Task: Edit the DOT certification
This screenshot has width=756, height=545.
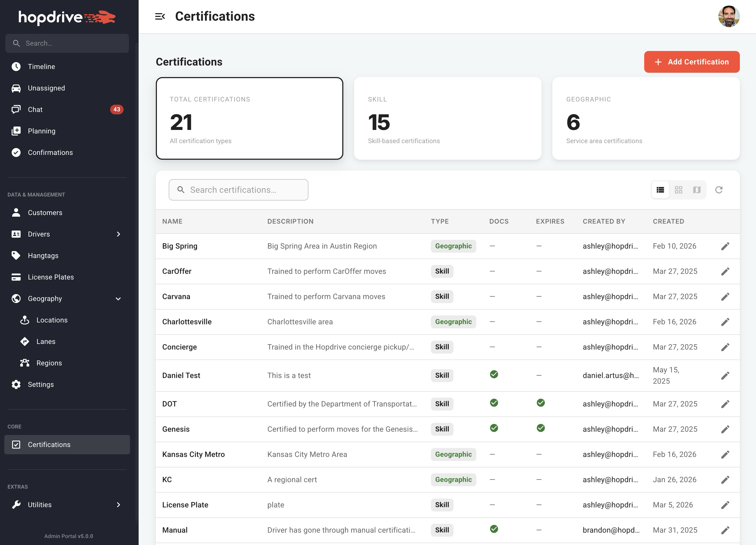Action: [x=725, y=404]
